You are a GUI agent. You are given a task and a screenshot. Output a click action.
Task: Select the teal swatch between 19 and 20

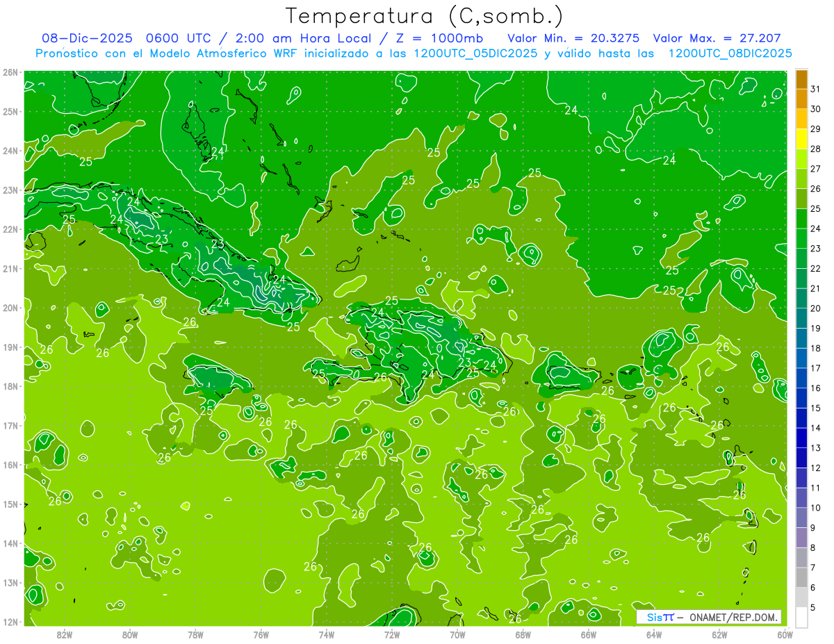(801, 318)
